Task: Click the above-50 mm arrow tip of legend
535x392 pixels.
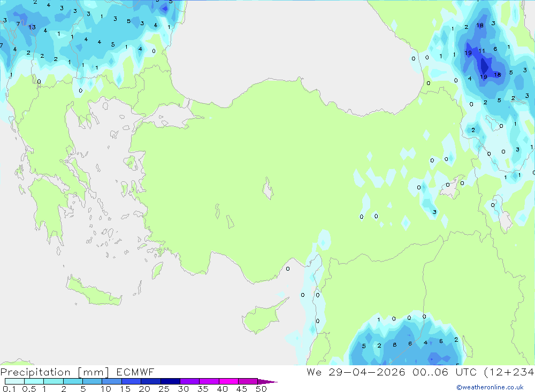Action: [x=268, y=381]
